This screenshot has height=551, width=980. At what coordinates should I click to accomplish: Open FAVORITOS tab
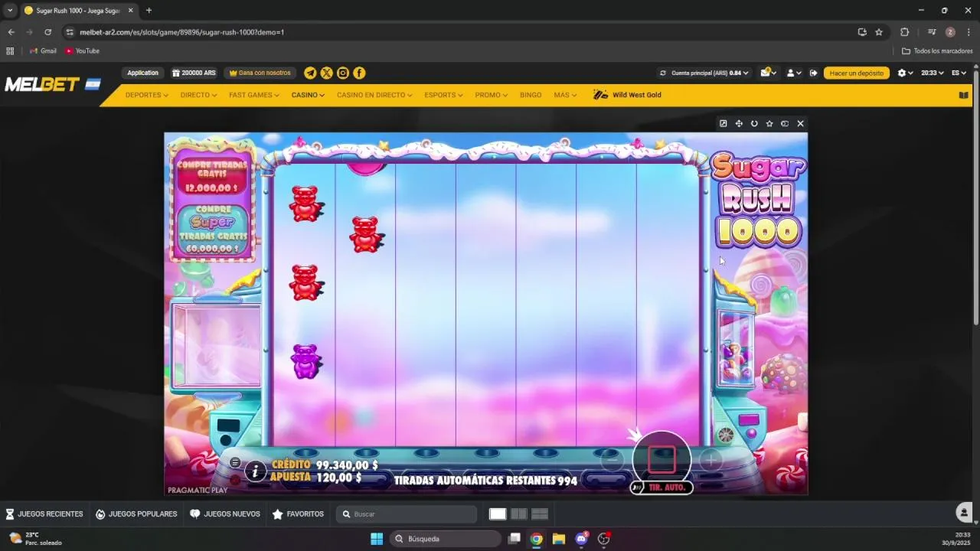[298, 514]
